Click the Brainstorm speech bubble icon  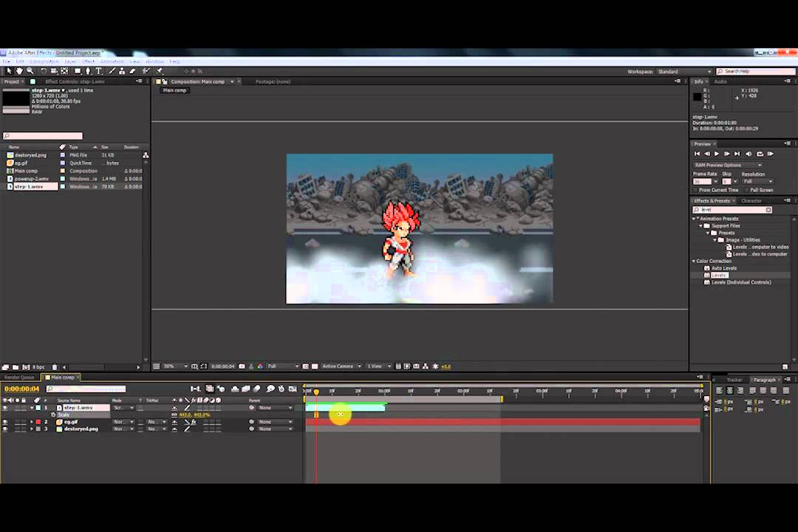pyautogui.click(x=270, y=389)
